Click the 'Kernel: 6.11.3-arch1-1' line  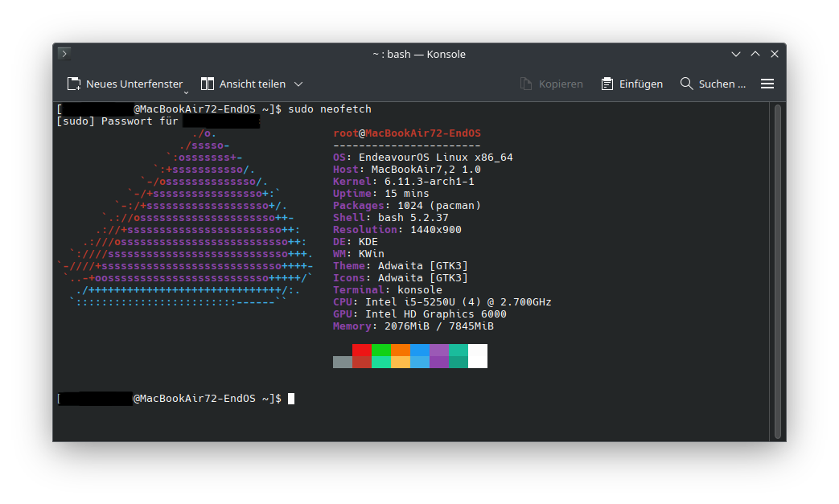404,181
